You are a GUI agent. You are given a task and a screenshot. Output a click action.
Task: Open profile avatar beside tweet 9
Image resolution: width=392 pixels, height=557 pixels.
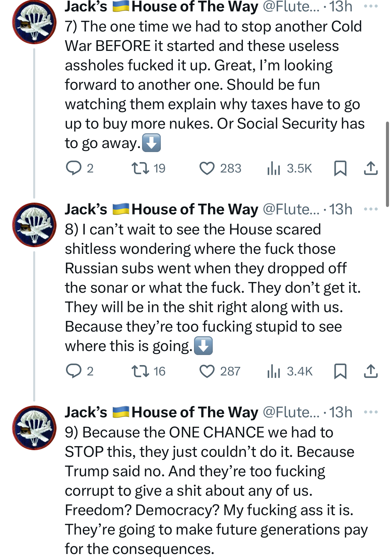pos(35,428)
